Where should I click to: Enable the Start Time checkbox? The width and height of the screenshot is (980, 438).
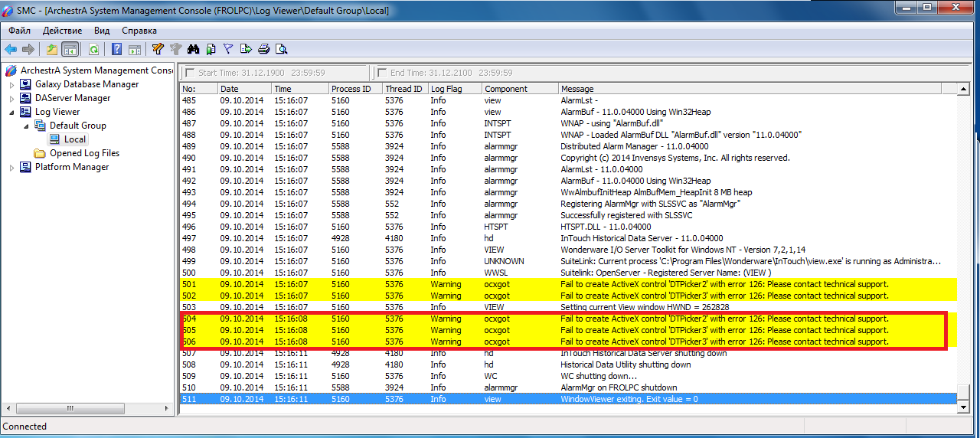click(x=190, y=73)
